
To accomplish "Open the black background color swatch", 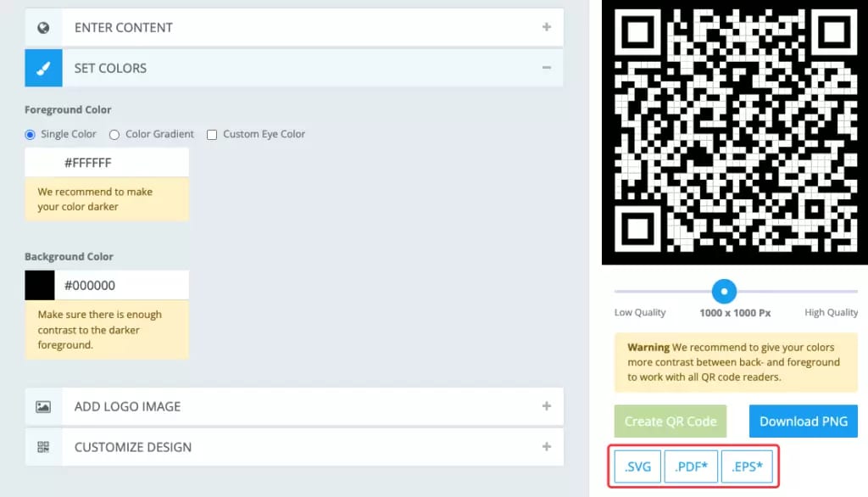I will pos(39,285).
